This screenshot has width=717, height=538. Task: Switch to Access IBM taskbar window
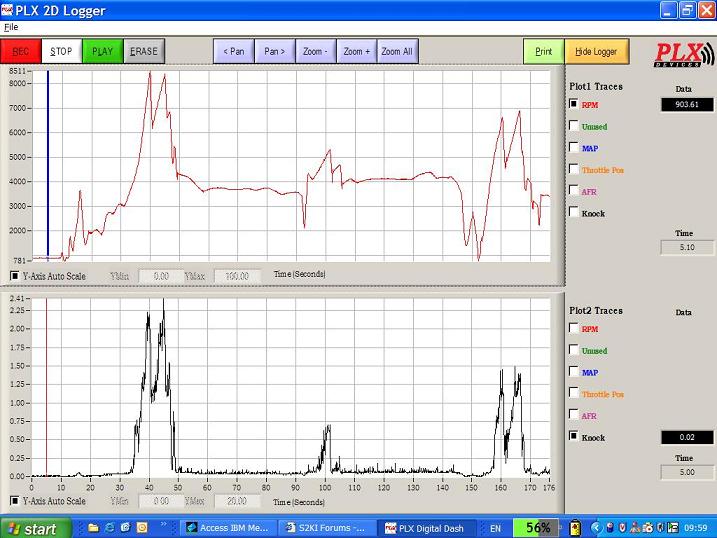pos(227,528)
